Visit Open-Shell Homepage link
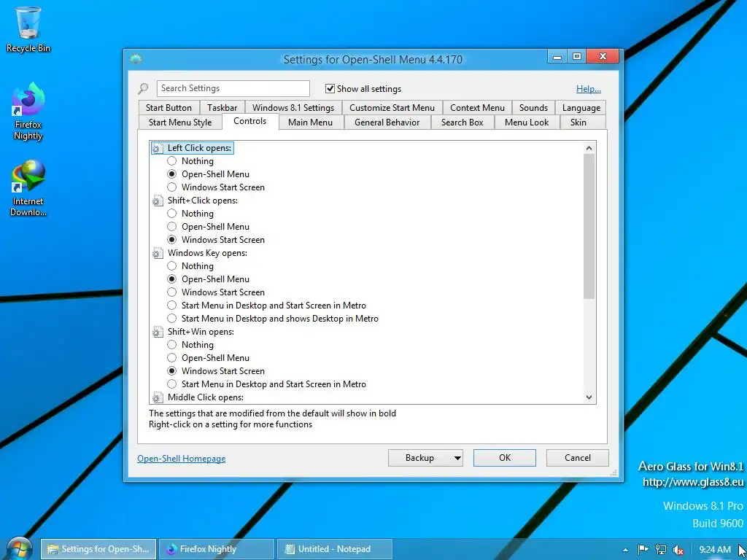The width and height of the screenshot is (747, 560). 181,459
